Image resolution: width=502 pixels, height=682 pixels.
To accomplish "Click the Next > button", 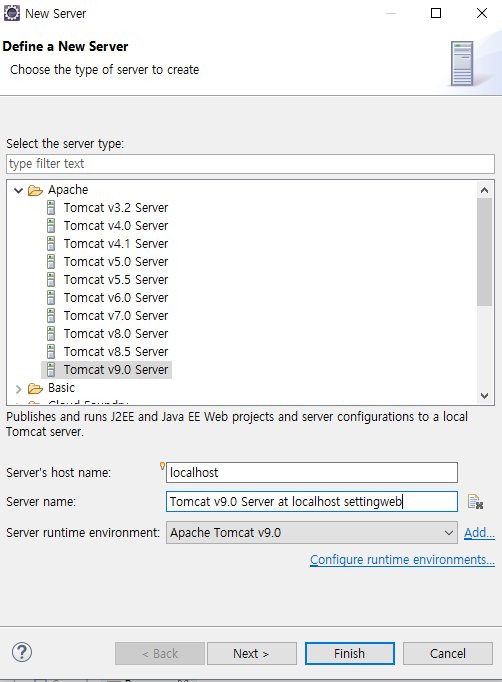I will (x=251, y=653).
